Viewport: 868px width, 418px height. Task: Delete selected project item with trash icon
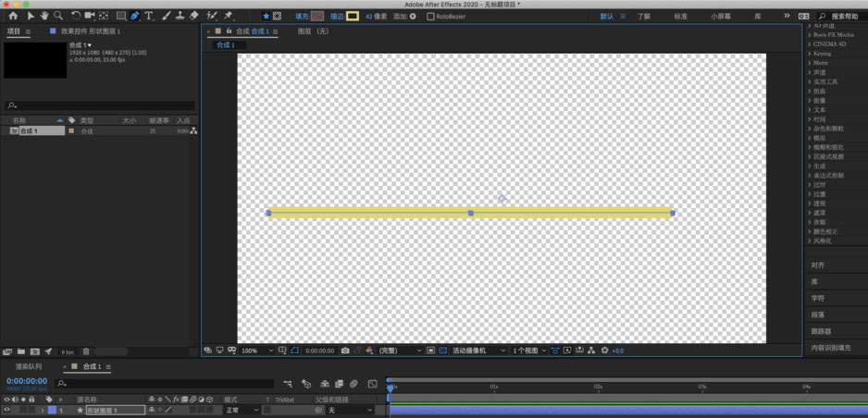click(x=86, y=351)
